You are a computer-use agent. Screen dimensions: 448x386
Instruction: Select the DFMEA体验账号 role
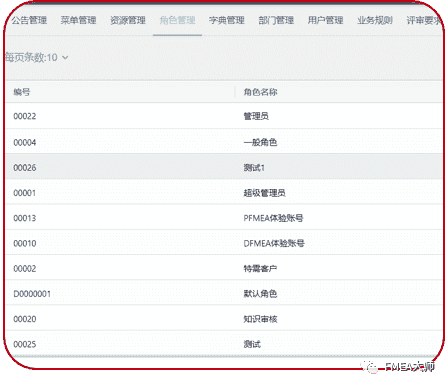274,243
